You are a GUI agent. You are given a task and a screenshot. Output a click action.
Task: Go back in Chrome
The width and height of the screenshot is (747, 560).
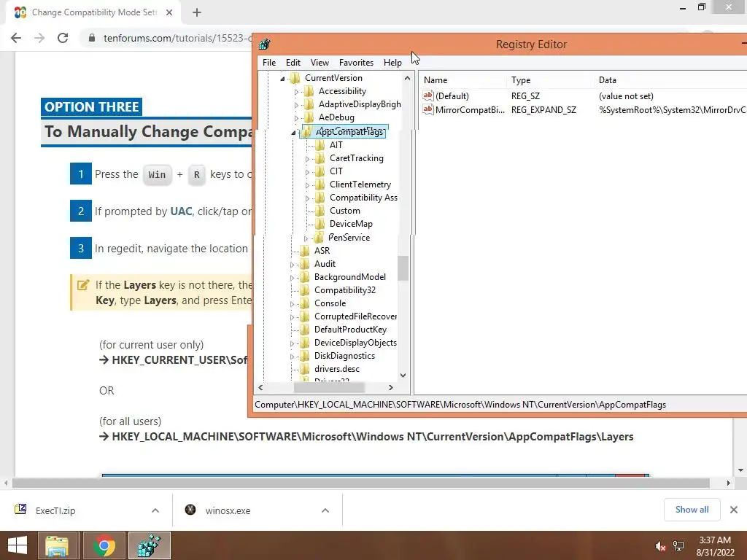point(16,38)
